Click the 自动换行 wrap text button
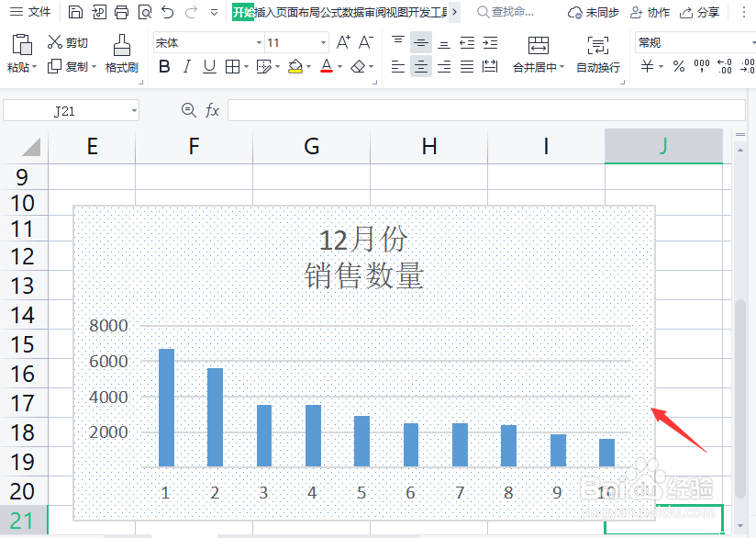756x538 pixels. click(x=598, y=54)
